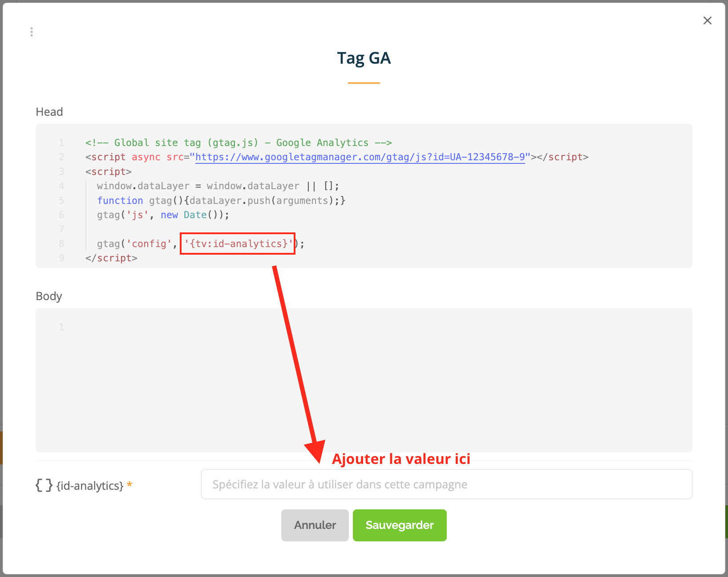This screenshot has width=728, height=577.
Task: Click the id-analytics value input field
Action: tap(446, 484)
